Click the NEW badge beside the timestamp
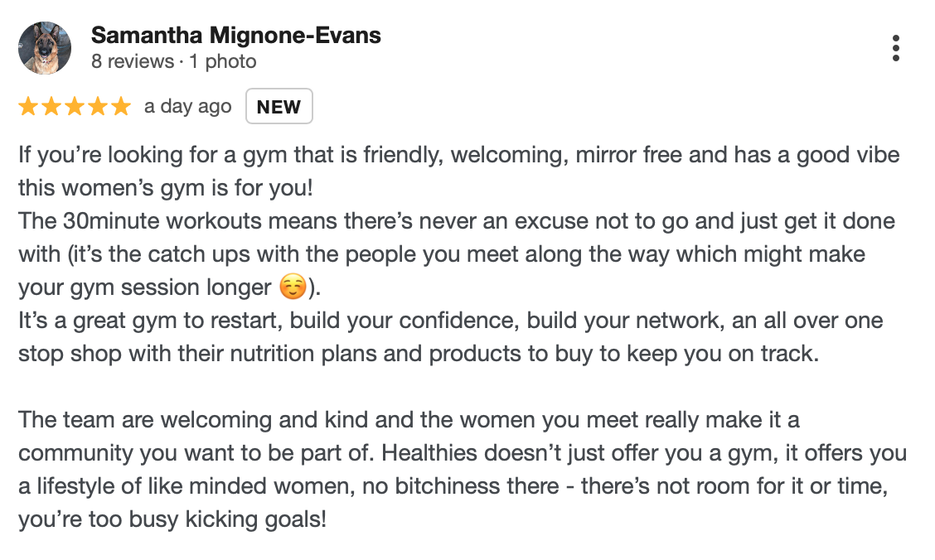 coord(279,107)
